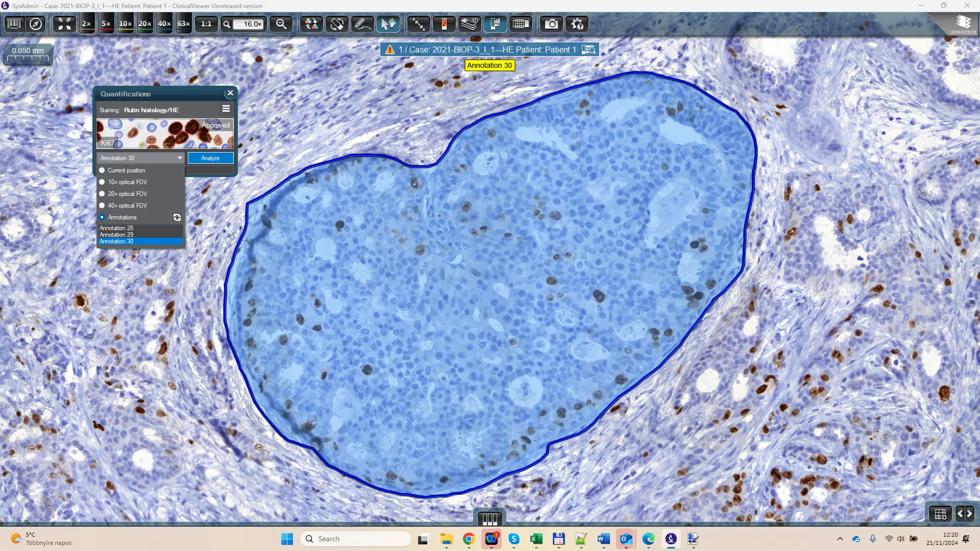Open the color channel adjustment tool
The height and width of the screenshot is (551, 980).
(x=311, y=24)
